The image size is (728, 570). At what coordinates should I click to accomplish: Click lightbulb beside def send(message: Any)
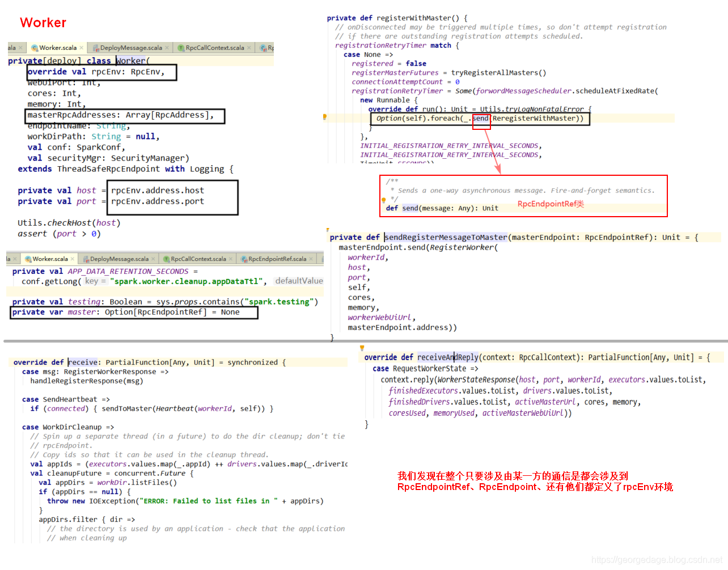383,200
